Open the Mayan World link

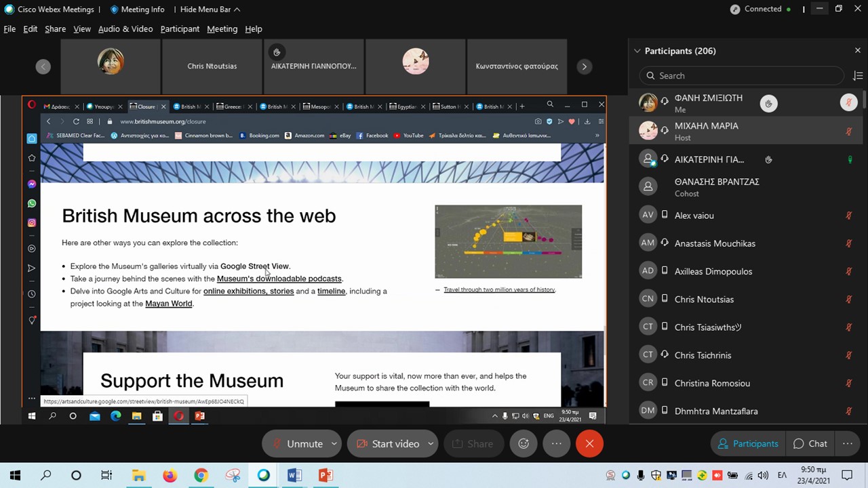(x=169, y=304)
